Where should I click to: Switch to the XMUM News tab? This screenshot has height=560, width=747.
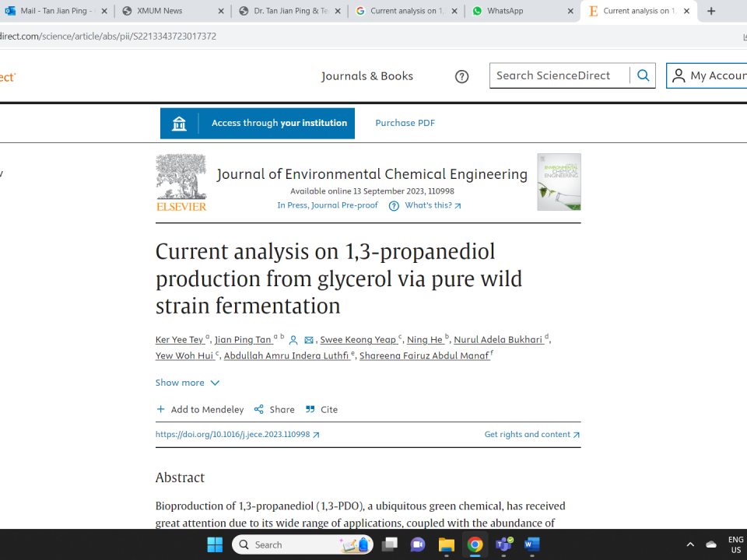(173, 11)
